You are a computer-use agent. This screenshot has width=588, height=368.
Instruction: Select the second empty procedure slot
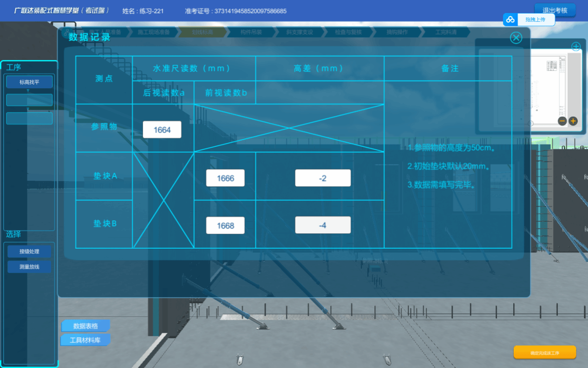pyautogui.click(x=29, y=118)
